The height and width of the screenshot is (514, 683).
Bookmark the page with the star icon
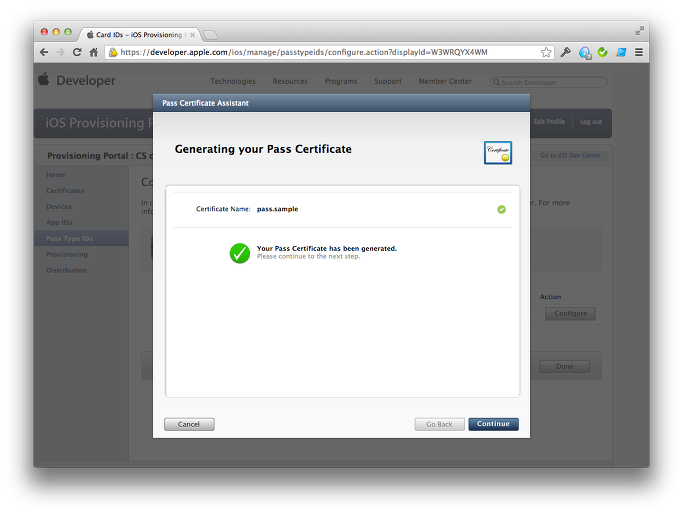pos(546,52)
